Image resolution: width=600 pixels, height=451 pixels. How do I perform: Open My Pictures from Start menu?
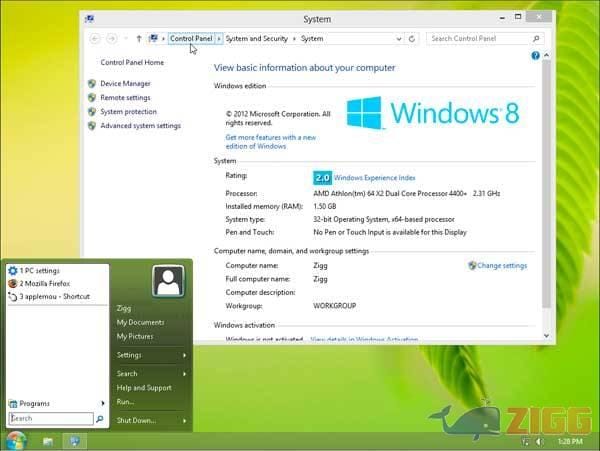[135, 336]
